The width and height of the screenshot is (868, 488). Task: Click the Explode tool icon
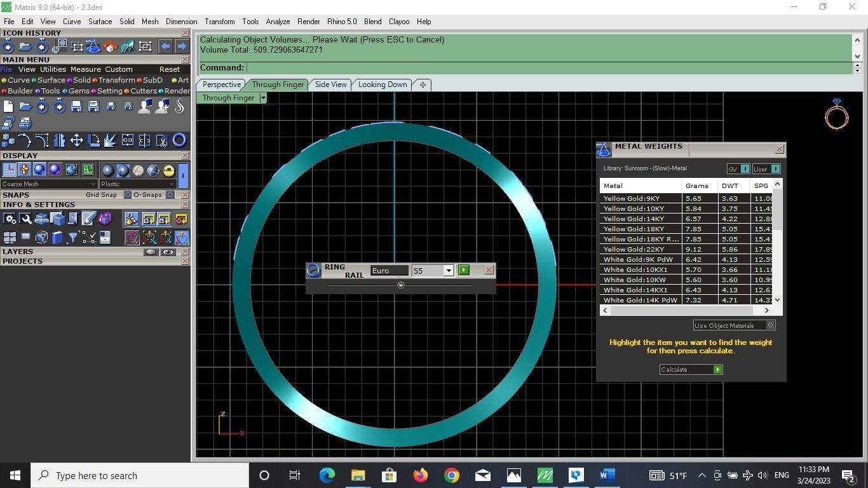point(111,140)
